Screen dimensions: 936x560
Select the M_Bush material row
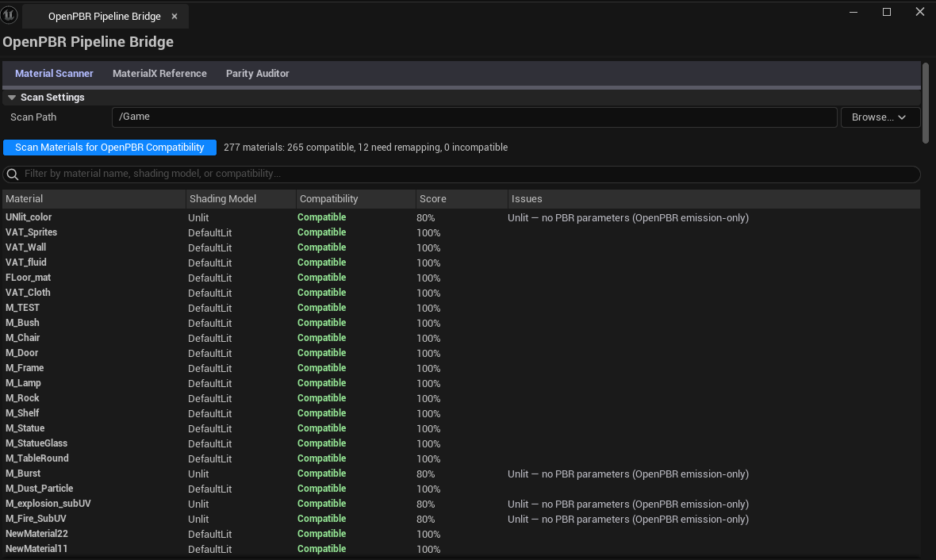(462, 322)
